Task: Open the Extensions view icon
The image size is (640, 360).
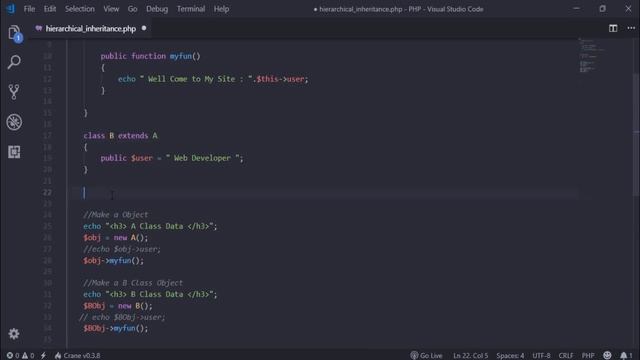Action: 14,152
